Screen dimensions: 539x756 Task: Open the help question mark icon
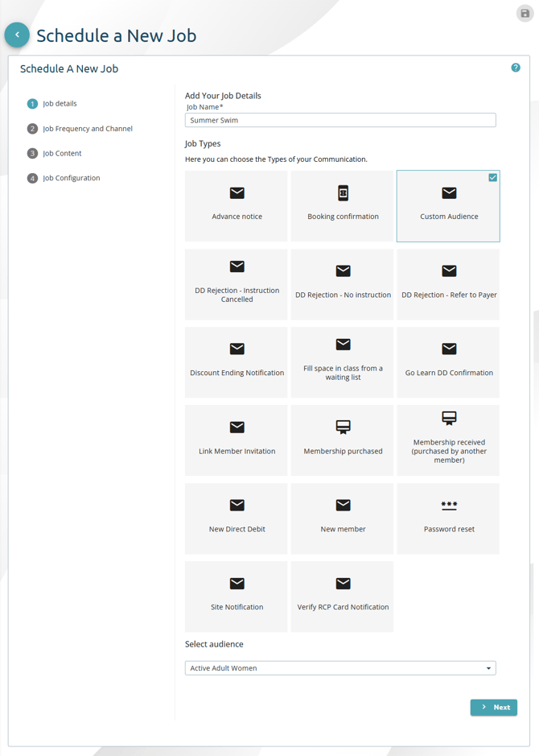click(516, 68)
